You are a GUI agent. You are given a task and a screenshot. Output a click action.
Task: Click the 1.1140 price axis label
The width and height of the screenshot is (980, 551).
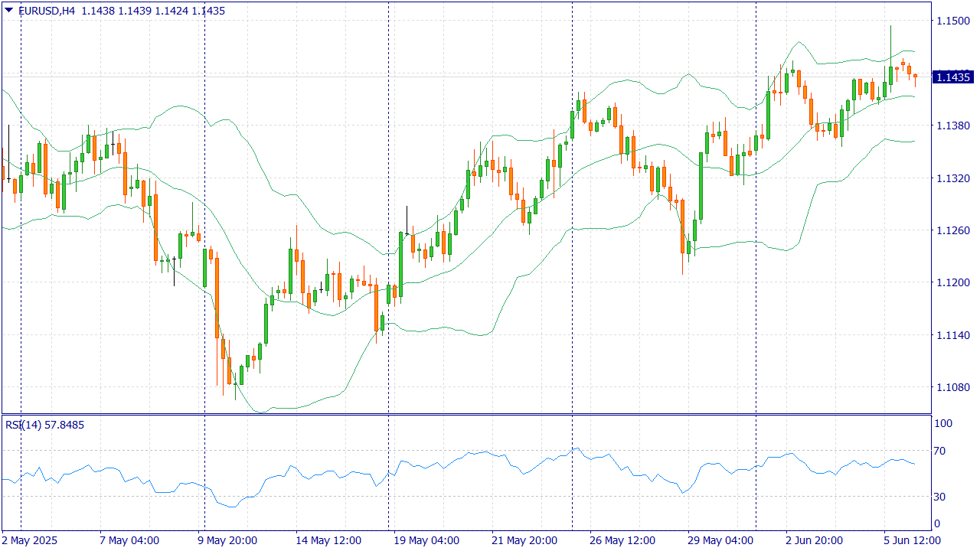point(952,335)
